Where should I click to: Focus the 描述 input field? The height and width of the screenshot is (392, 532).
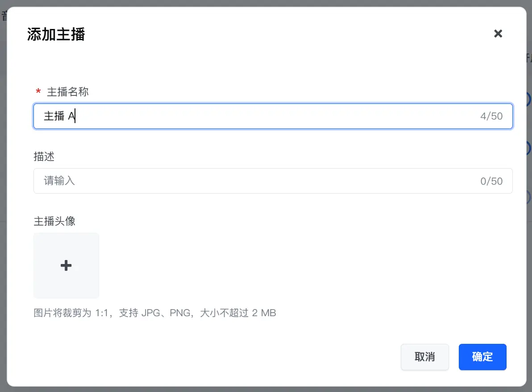tap(273, 181)
